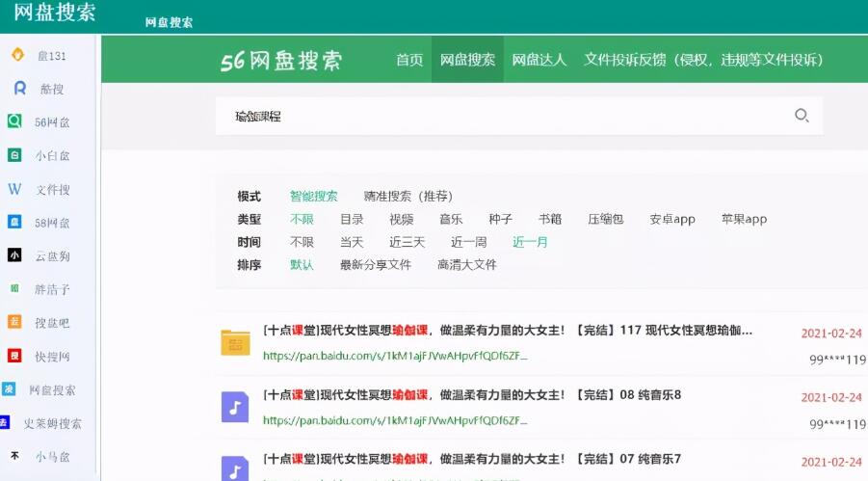Select time filter 当天

[352, 242]
